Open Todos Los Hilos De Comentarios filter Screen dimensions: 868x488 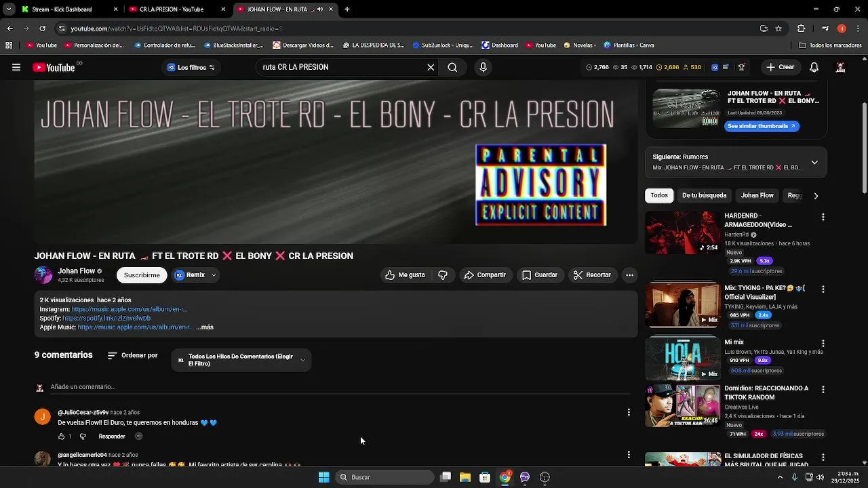(x=241, y=360)
